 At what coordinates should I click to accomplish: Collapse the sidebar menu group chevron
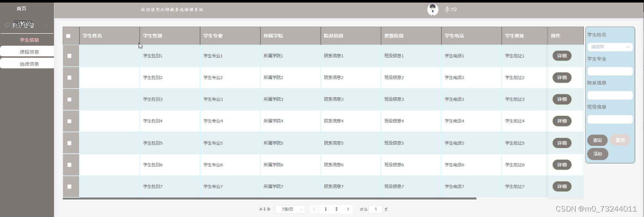(46, 24)
